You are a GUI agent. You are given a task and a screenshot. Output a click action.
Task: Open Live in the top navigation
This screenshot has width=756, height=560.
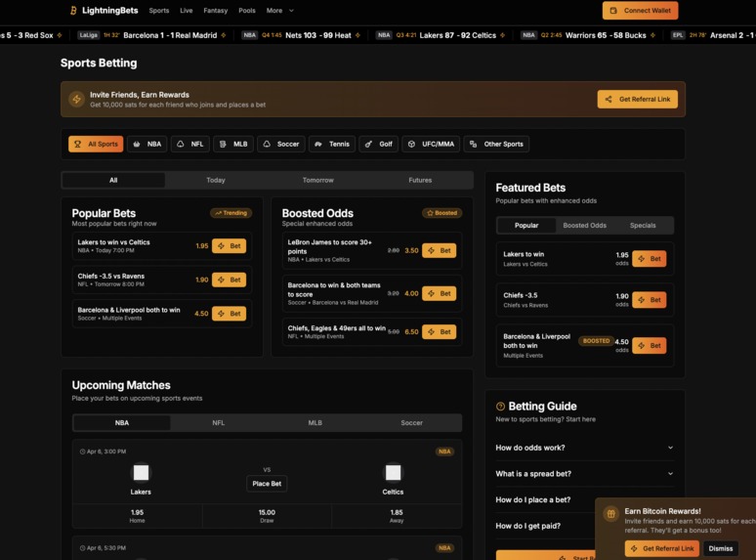187,10
